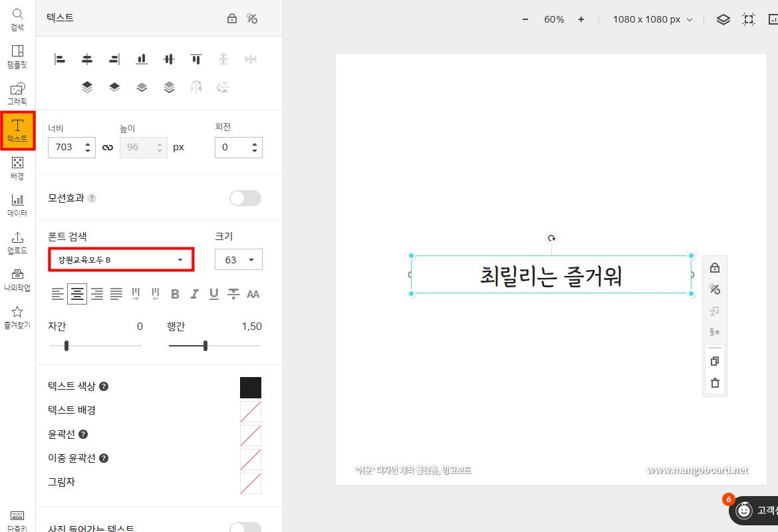Viewport: 778px width, 532px height.
Task: Duplicate the text via floating toolbar
Action: click(714, 361)
